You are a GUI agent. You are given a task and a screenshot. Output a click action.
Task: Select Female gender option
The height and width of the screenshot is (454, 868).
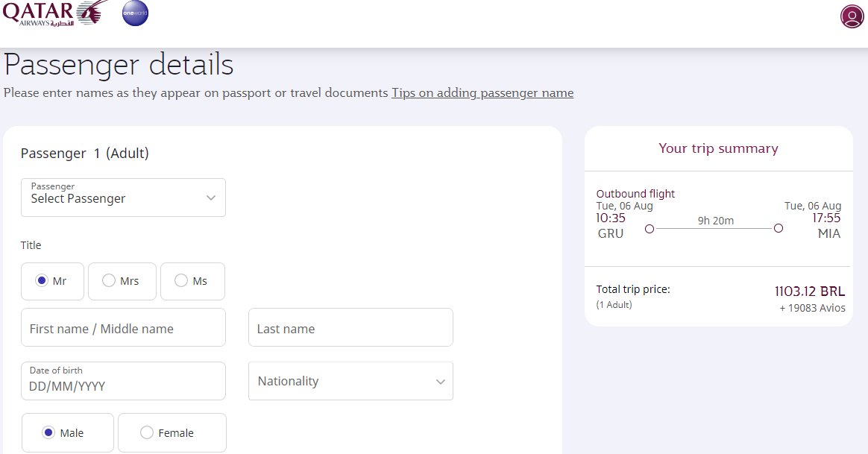pyautogui.click(x=172, y=432)
